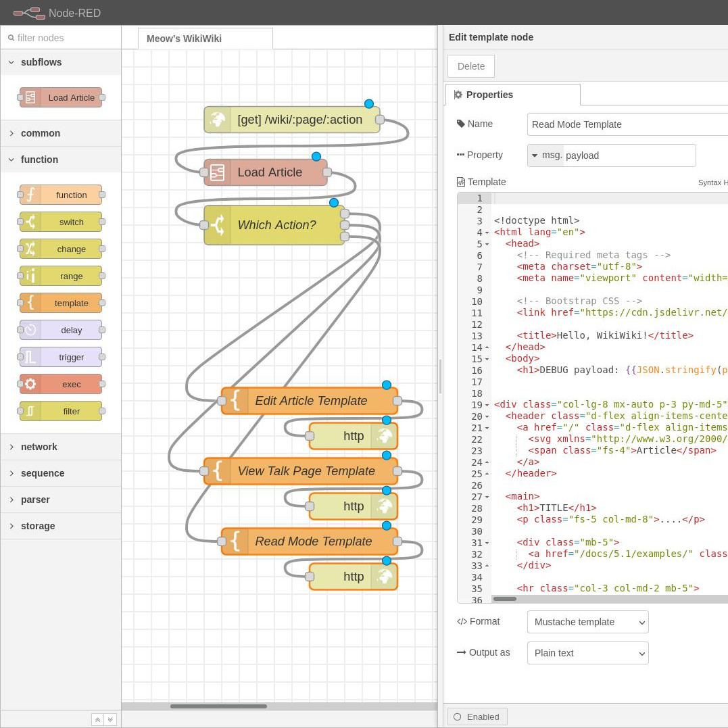The height and width of the screenshot is (728, 728).
Task: Select the exec node in the palette
Action: tap(61, 384)
